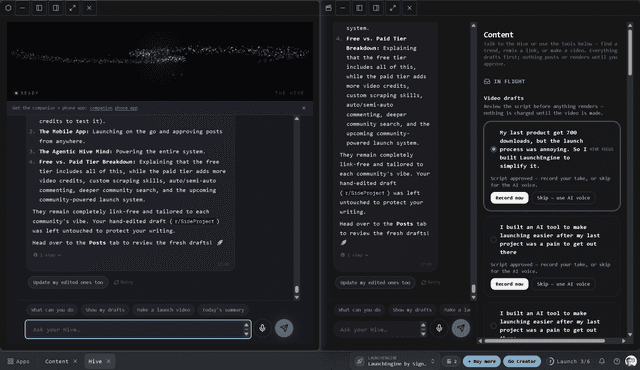
Task: Open the credits counter showing 2
Action: click(451, 361)
